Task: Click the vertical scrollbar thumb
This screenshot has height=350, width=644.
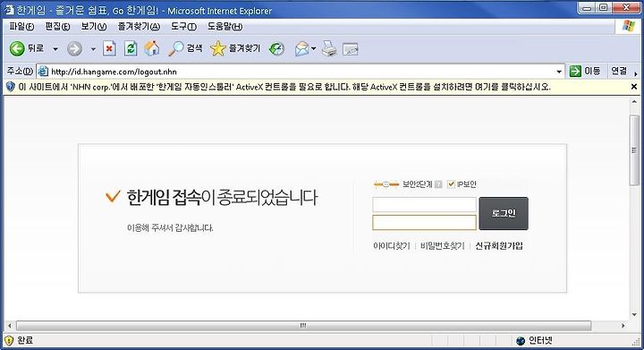Action: pyautogui.click(x=634, y=150)
